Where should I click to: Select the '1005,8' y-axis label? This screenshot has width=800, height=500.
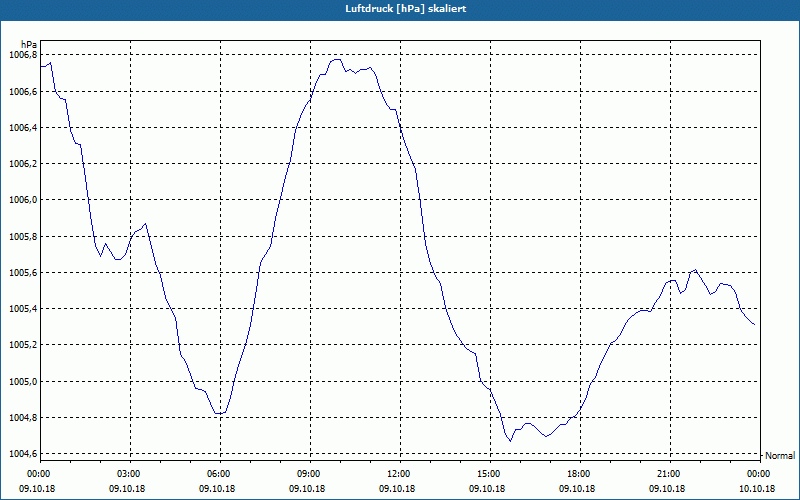tap(23, 237)
